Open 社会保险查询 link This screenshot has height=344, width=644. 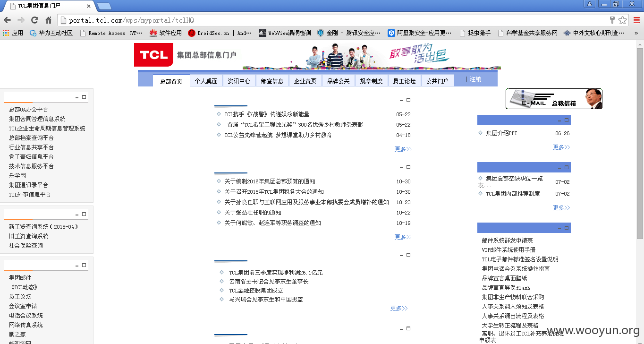click(25, 246)
